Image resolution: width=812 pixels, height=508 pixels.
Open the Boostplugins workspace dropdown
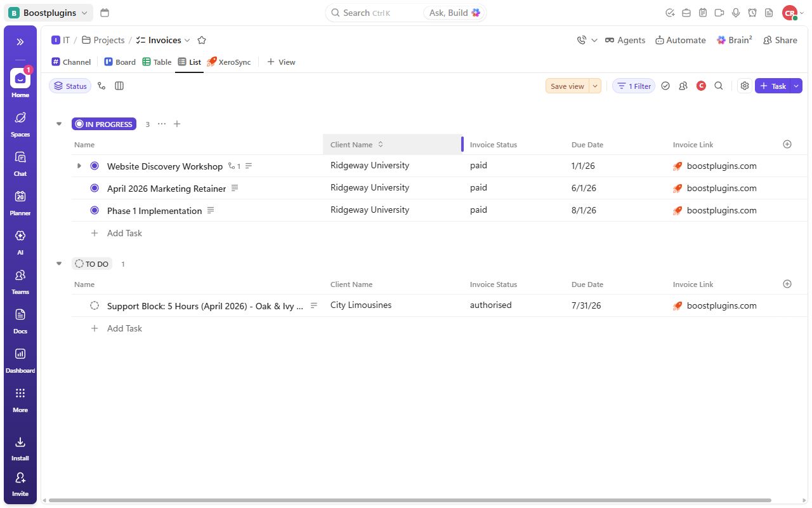tap(49, 13)
